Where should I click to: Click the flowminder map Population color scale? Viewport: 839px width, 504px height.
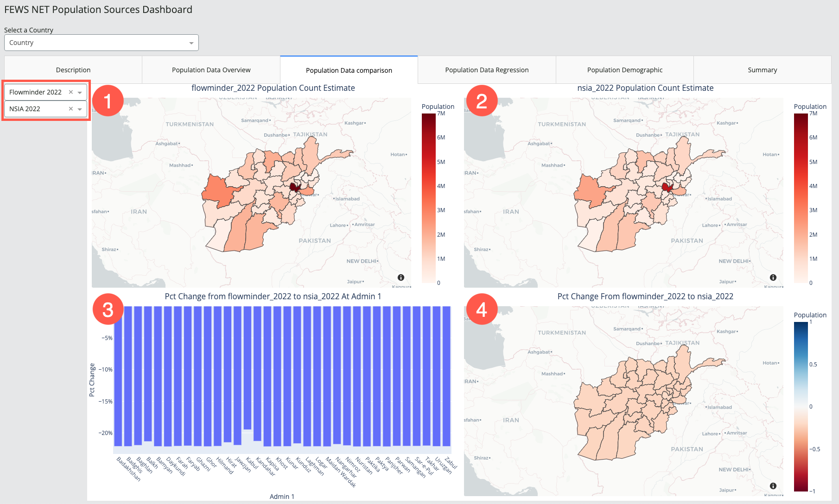pos(428,198)
